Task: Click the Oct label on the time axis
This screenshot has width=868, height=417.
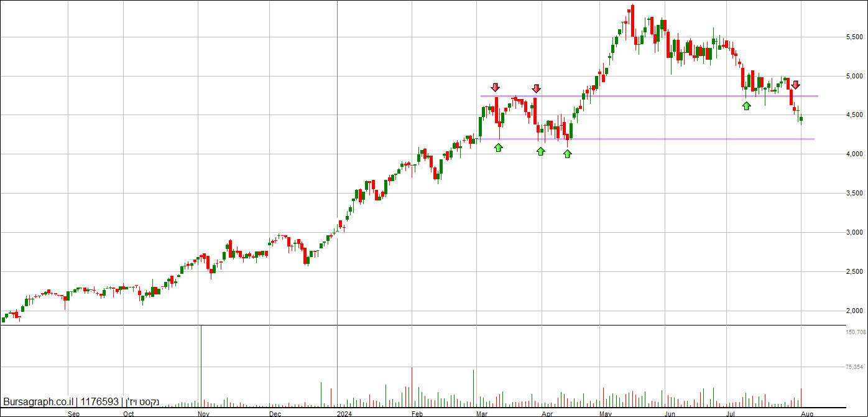Action: [x=129, y=413]
